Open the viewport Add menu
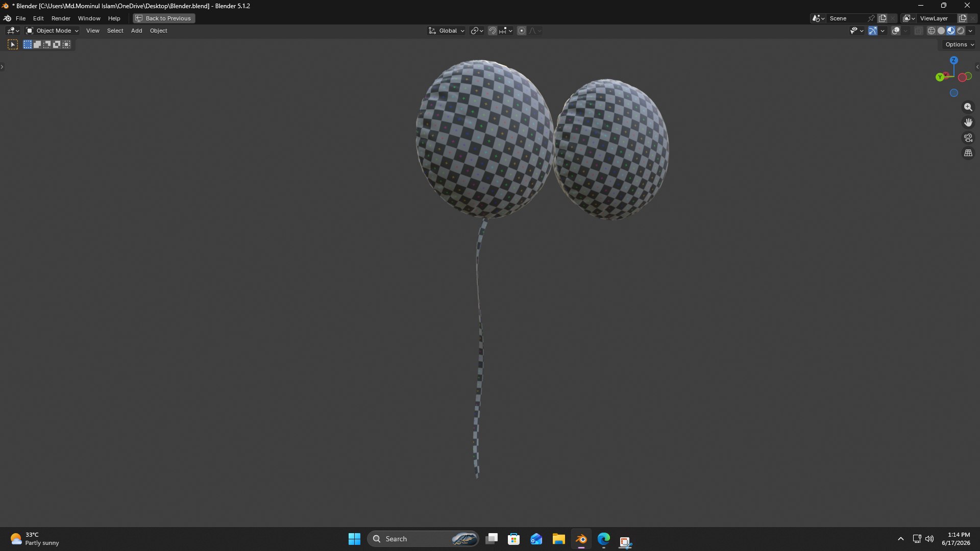This screenshot has height=551, width=980. 136,31
